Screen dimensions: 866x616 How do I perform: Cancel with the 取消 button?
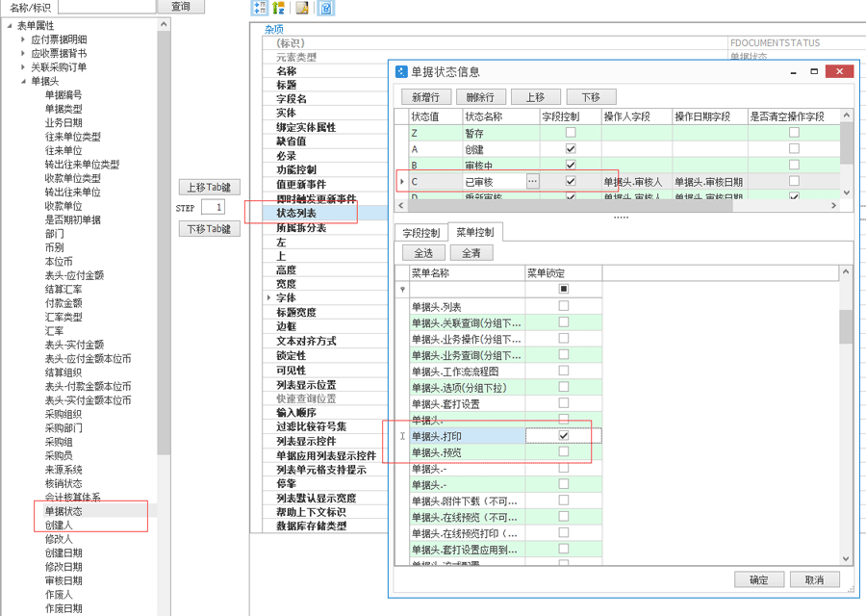[x=815, y=579]
